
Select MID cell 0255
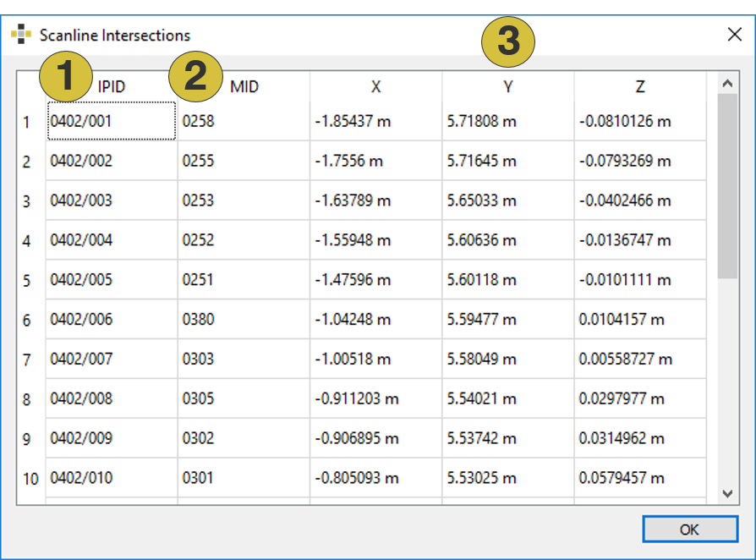(244, 161)
